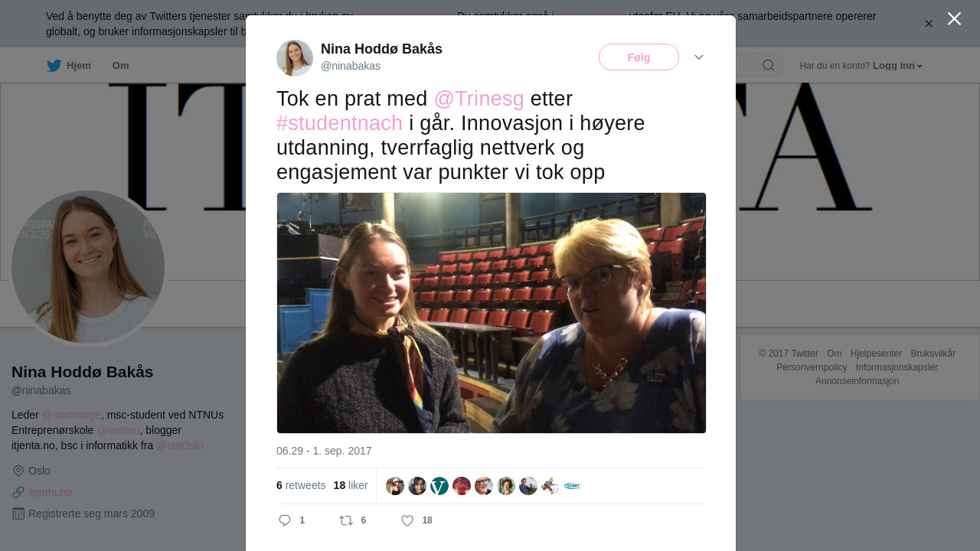Expand the tweet options chevron
The height and width of the screenshot is (551, 980).
coord(699,57)
